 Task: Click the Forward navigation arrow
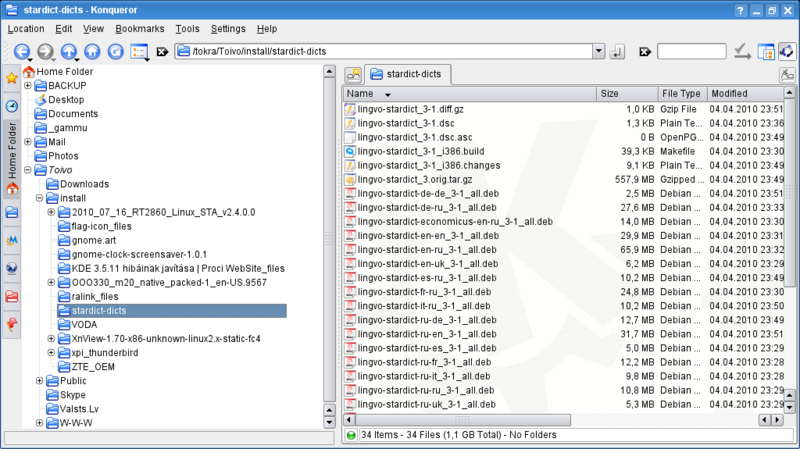45,52
